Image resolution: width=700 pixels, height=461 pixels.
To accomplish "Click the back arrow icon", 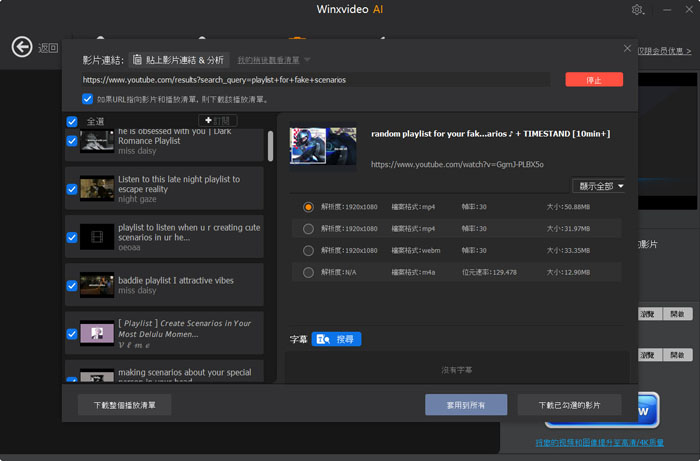I will pos(22,47).
